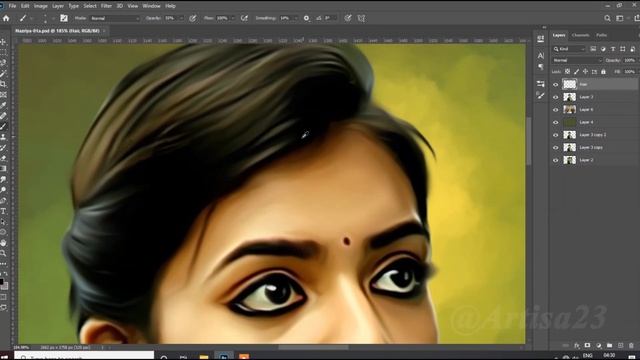The image size is (640, 360).
Task: Open smoothing options gear
Action: click(306, 18)
